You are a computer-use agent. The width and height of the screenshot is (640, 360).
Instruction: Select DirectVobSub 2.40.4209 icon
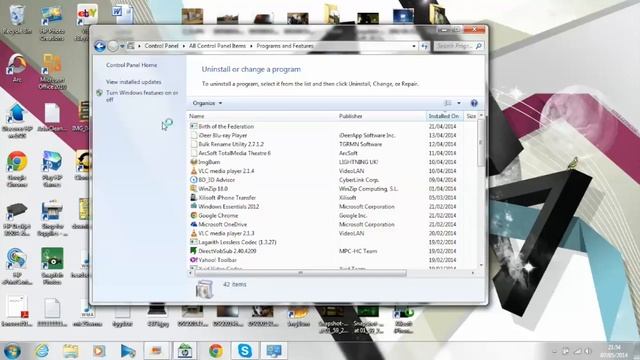tap(194, 251)
